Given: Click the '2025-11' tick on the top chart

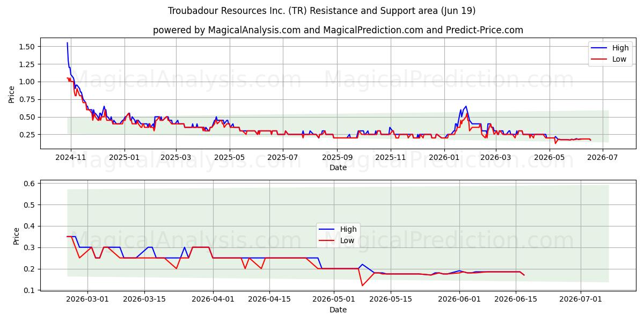Looking at the screenshot, I should point(390,157).
